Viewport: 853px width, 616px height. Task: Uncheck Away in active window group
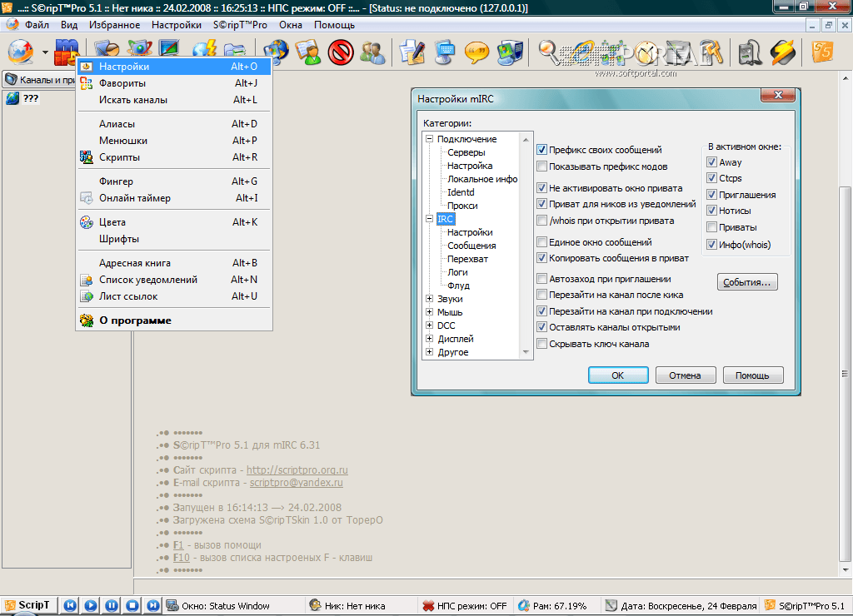point(711,162)
